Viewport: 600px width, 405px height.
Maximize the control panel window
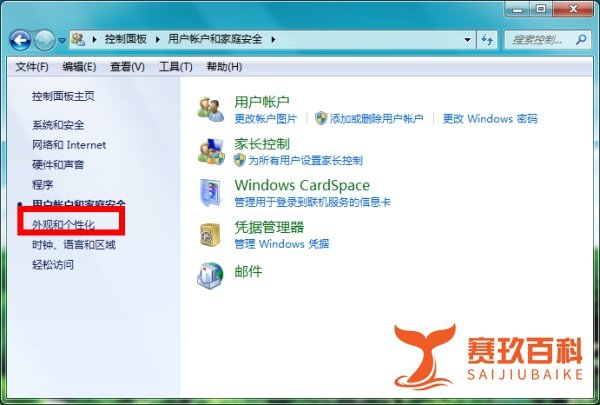click(x=541, y=9)
